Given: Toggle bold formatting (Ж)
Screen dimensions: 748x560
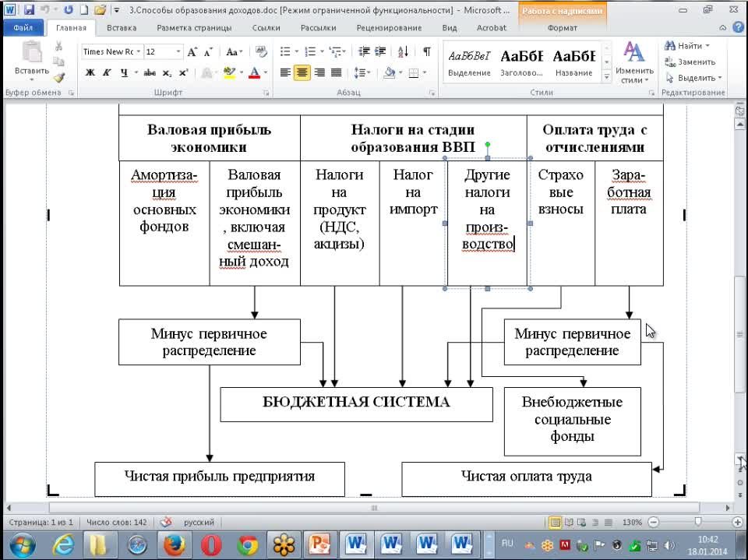Looking at the screenshot, I should [x=90, y=72].
